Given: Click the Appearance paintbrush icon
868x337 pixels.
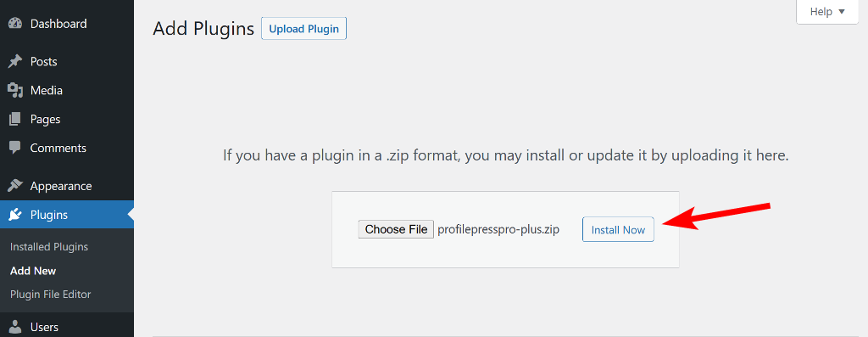Looking at the screenshot, I should (x=15, y=186).
